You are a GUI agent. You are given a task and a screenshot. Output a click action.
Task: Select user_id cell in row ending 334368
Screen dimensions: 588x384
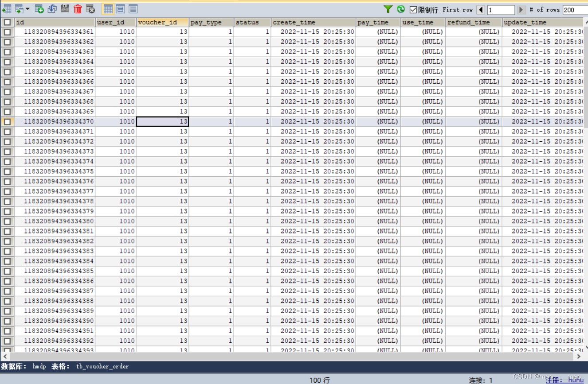click(116, 101)
